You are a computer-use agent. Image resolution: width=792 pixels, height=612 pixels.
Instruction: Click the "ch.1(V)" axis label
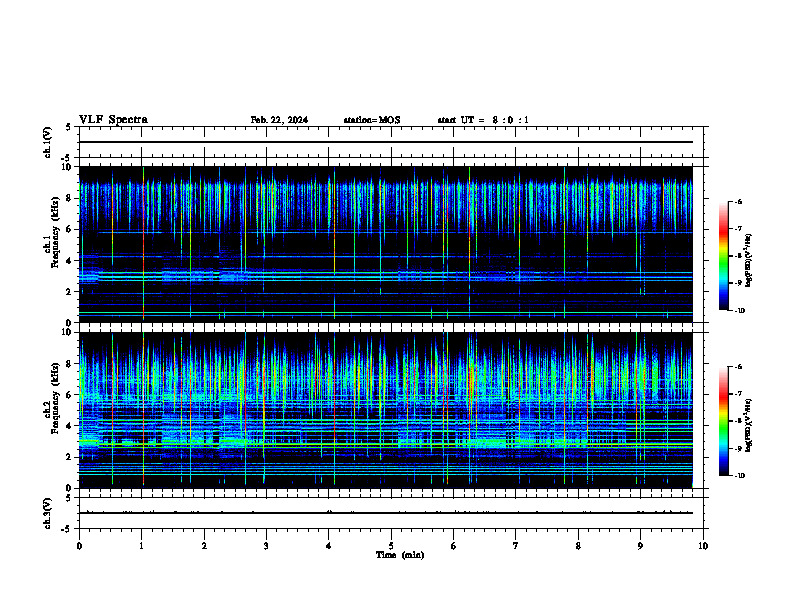click(x=48, y=142)
